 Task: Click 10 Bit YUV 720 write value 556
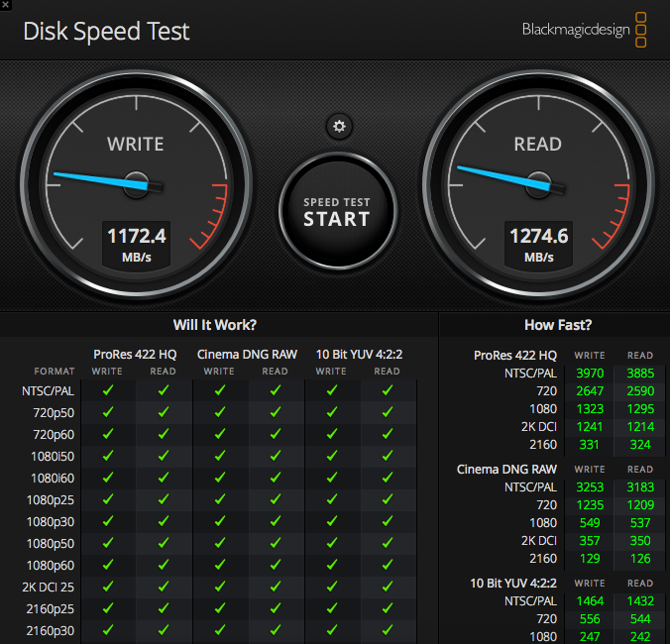click(x=590, y=619)
